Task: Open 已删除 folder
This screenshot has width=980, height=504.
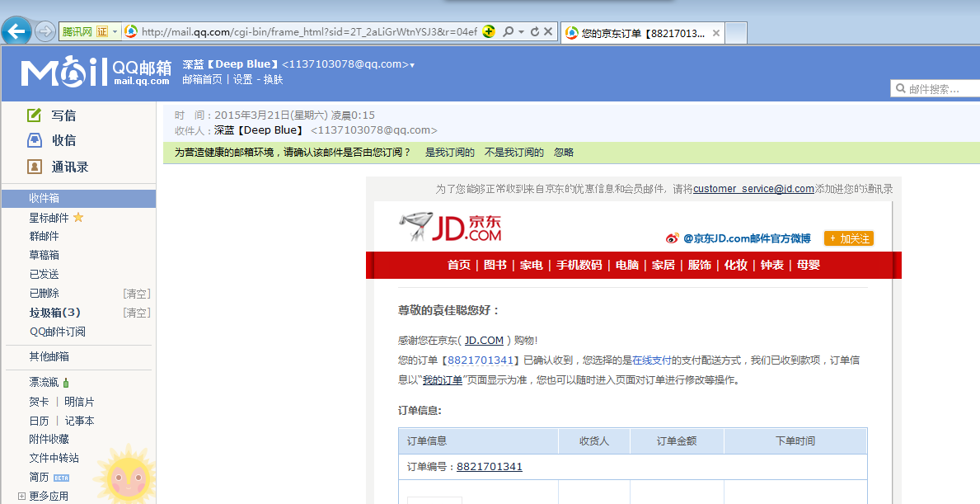Action: click(44, 294)
